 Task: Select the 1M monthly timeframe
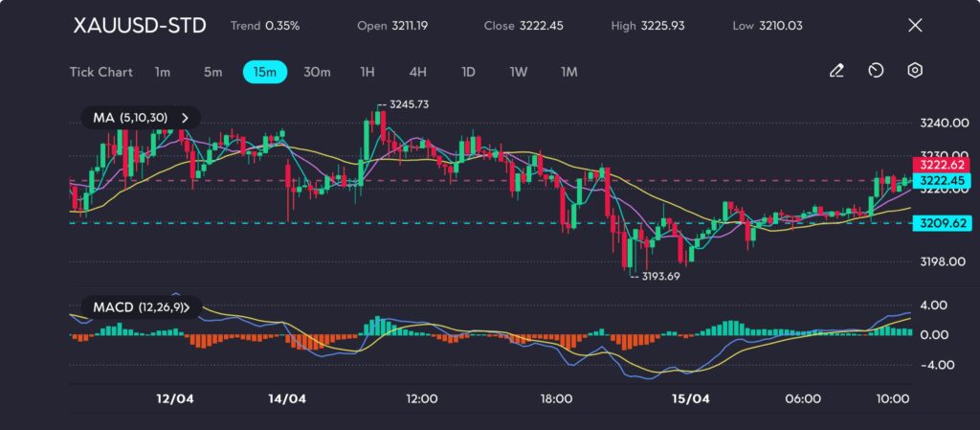569,71
